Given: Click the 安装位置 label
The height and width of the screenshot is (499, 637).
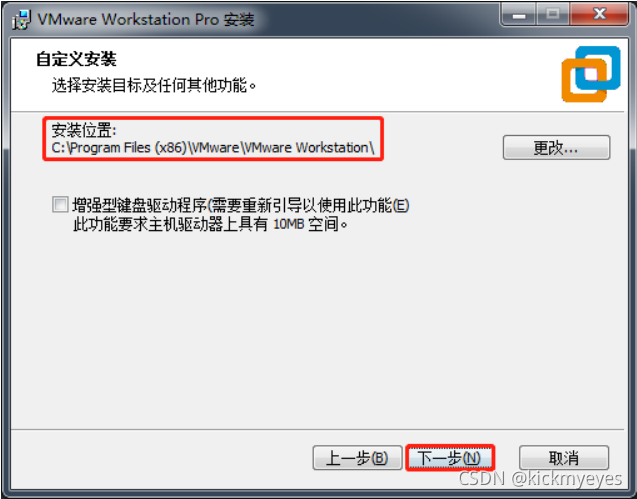Looking at the screenshot, I should point(84,131).
